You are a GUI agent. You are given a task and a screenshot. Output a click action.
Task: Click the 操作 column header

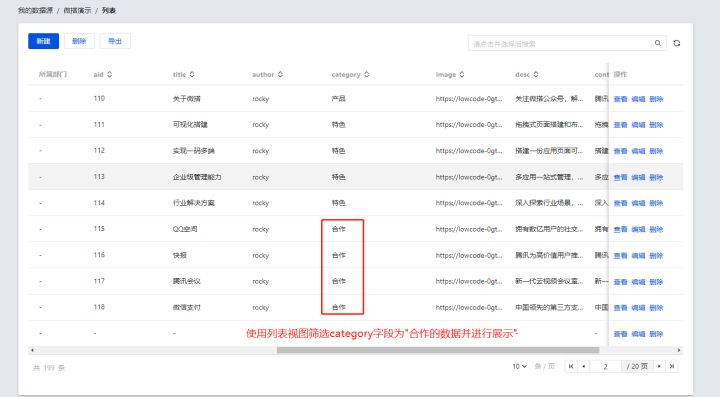(x=620, y=74)
